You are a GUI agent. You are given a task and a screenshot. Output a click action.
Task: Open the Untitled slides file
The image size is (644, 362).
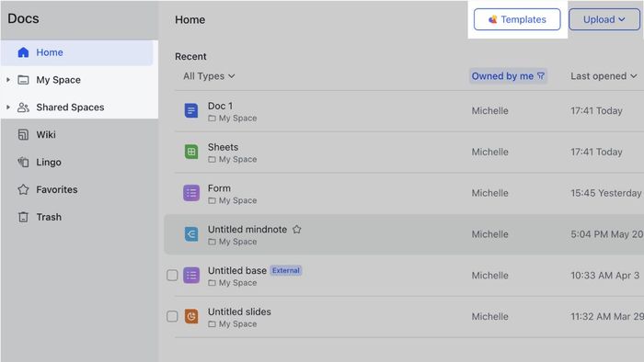pyautogui.click(x=239, y=312)
